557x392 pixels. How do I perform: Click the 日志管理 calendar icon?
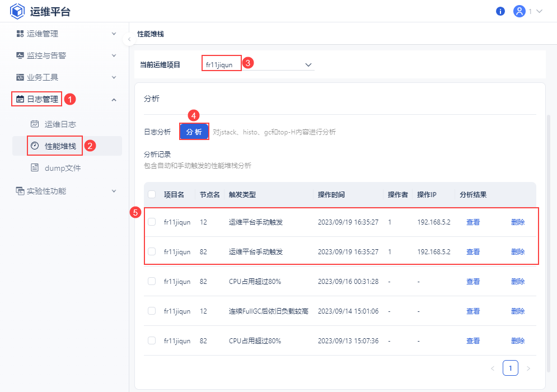[x=20, y=99]
